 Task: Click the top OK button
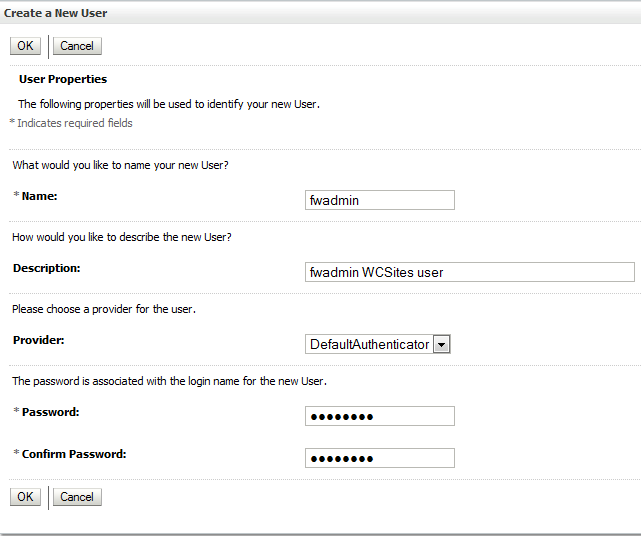tap(25, 46)
